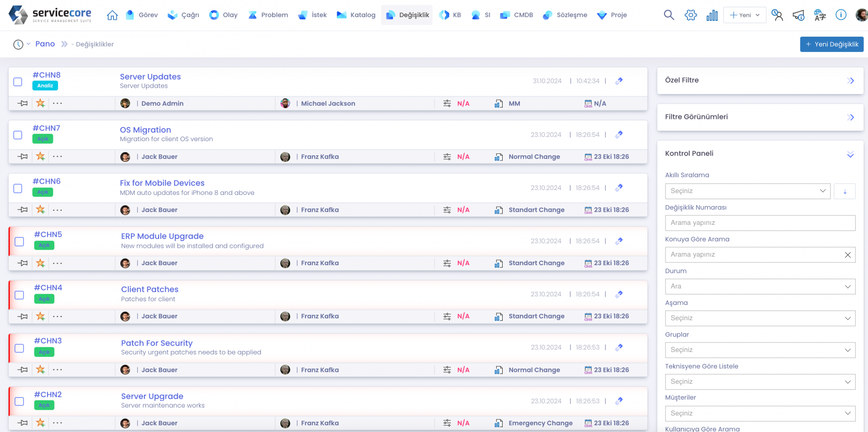
Task: Tick the checkbox for CHN8
Action: [18, 82]
